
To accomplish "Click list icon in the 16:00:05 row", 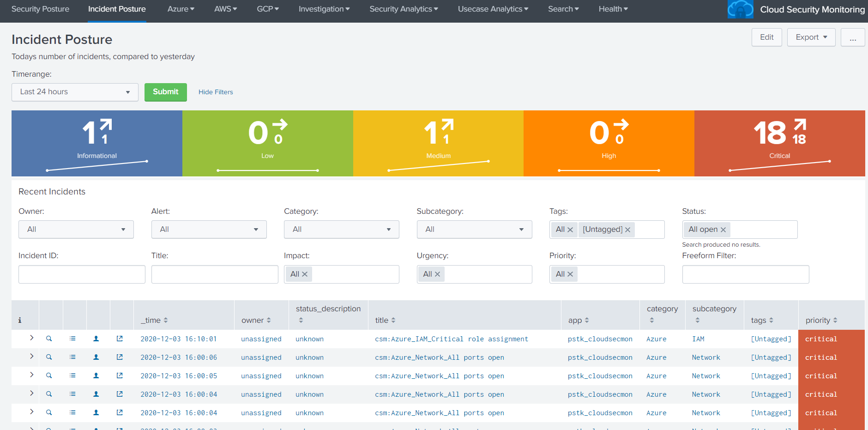I will [72, 375].
